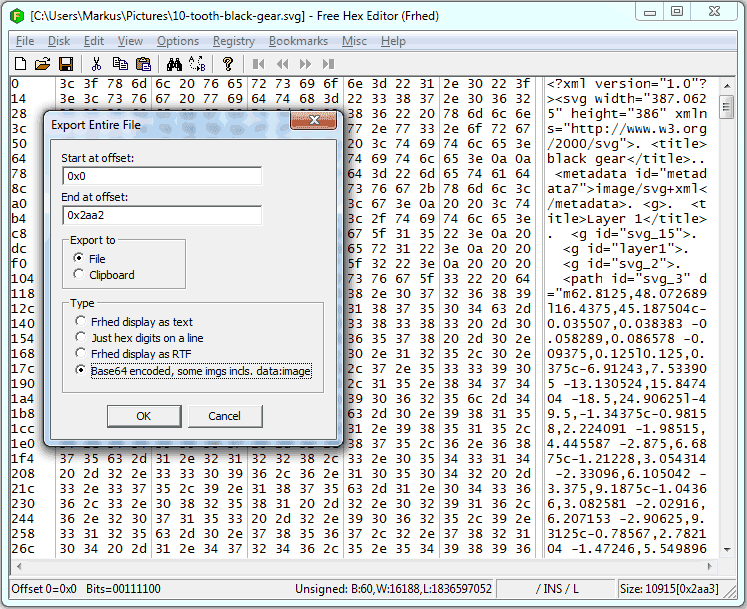The width and height of the screenshot is (747, 609).
Task: Click the Save floppy disk icon
Action: [x=66, y=64]
